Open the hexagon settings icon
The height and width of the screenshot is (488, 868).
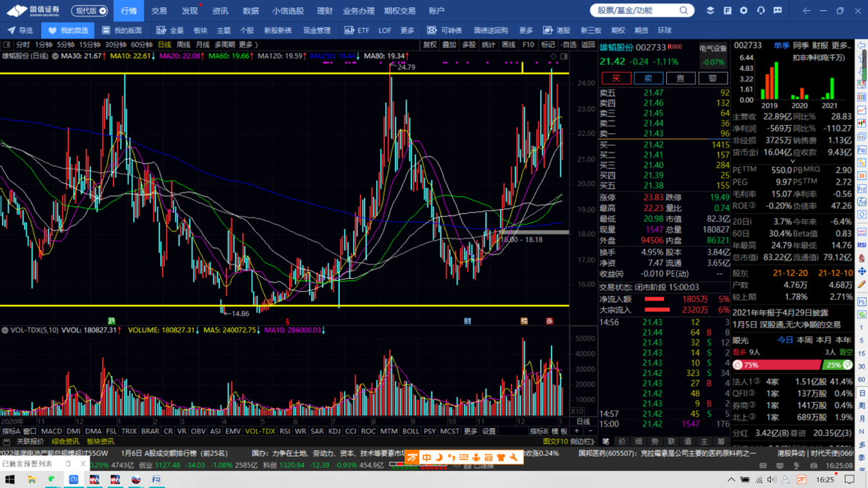744,11
